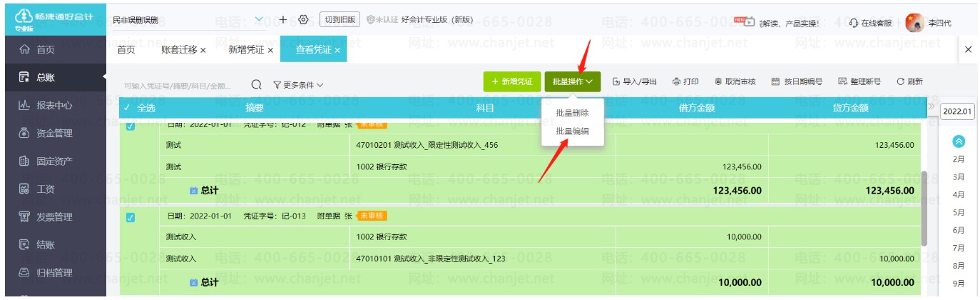Click the 未审核 tag on voucher 记-013
This screenshot has width=980, height=300.
[x=372, y=216]
